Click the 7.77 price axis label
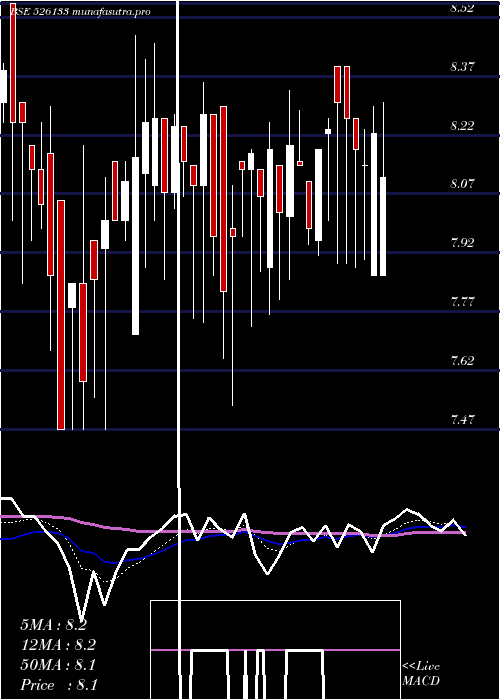Image resolution: width=500 pixels, height=700 pixels. click(x=462, y=302)
